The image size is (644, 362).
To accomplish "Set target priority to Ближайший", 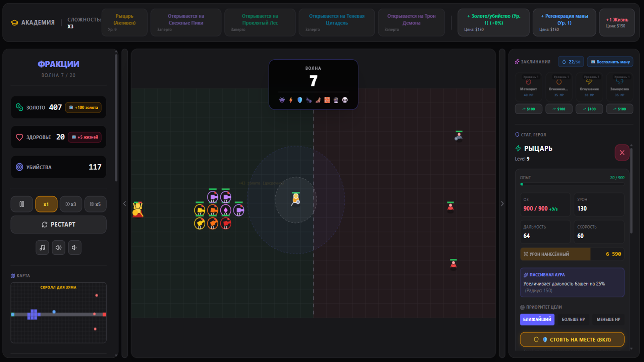I will coord(537,319).
